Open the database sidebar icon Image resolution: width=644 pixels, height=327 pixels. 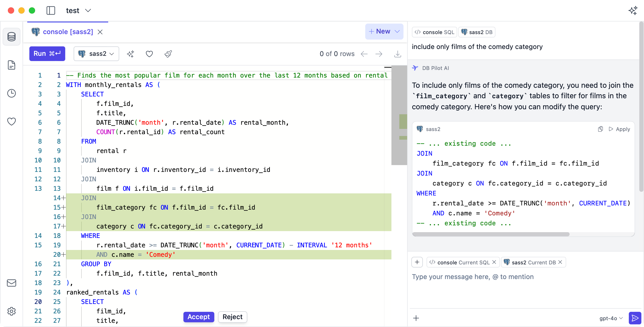(x=12, y=37)
